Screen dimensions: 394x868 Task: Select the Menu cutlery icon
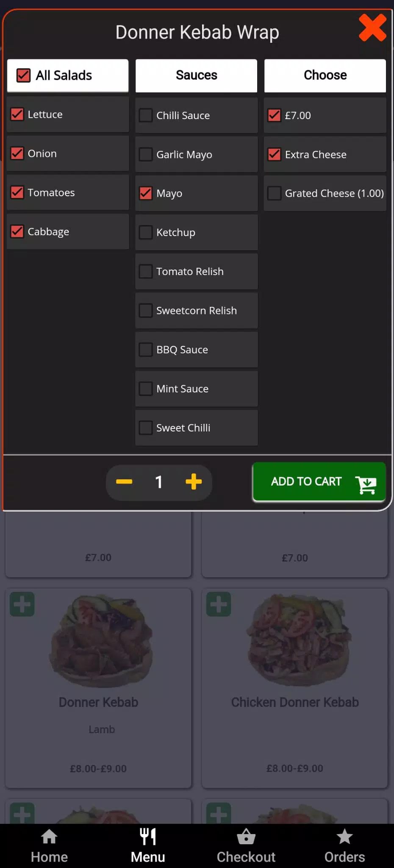click(148, 837)
